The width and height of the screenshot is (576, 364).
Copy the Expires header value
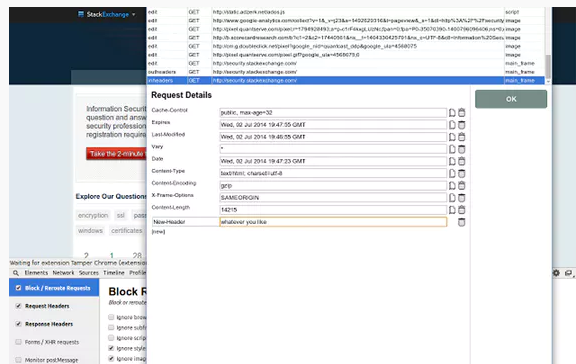(452, 125)
